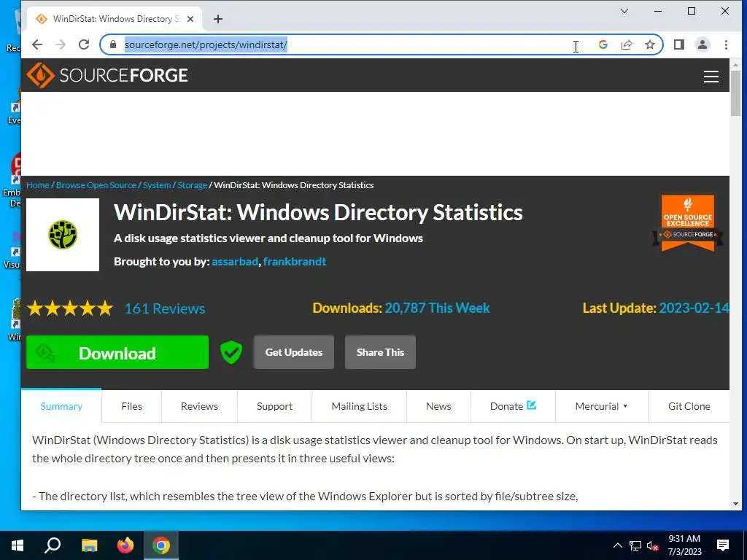Image resolution: width=747 pixels, height=560 pixels.
Task: Open a new tab with the plus button
Action: tap(217, 19)
